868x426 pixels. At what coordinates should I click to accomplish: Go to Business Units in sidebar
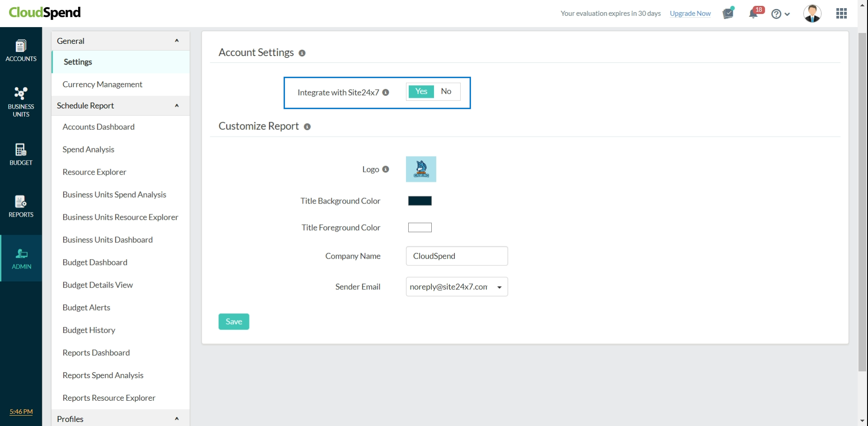click(x=21, y=102)
